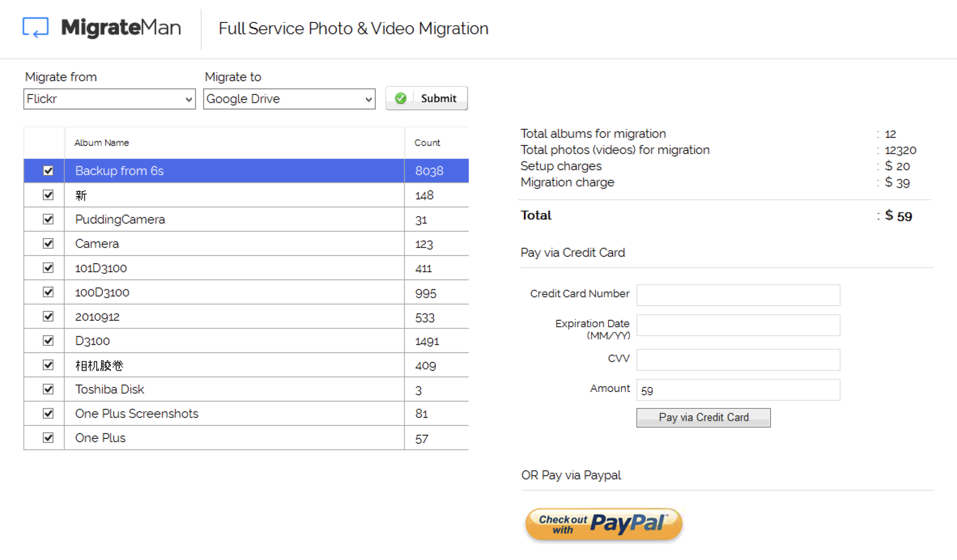Click the count value 1491
The width and height of the screenshot is (957, 560).
(x=427, y=342)
